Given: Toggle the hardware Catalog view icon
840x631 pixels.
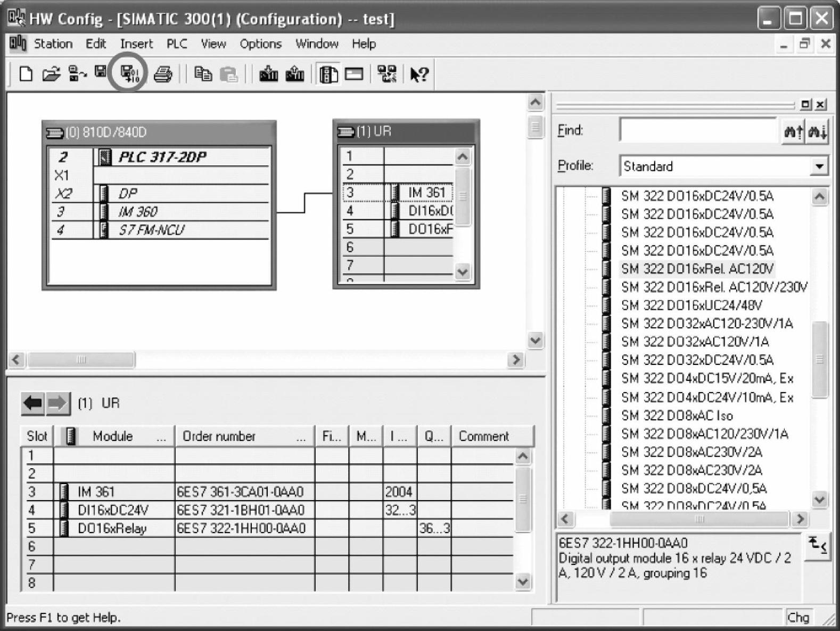Looking at the screenshot, I should pyautogui.click(x=328, y=74).
